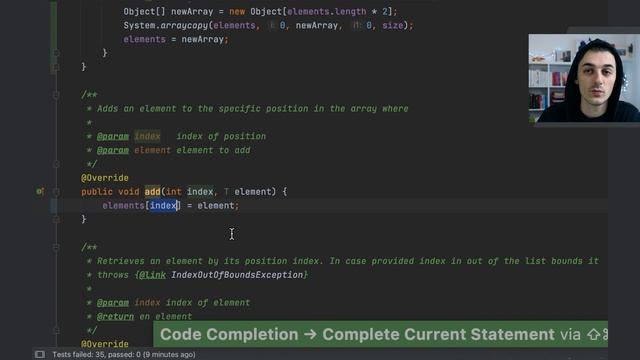The height and width of the screenshot is (360, 640).
Task: Click '@param' on the 'index of position' line
Action: tap(113, 136)
